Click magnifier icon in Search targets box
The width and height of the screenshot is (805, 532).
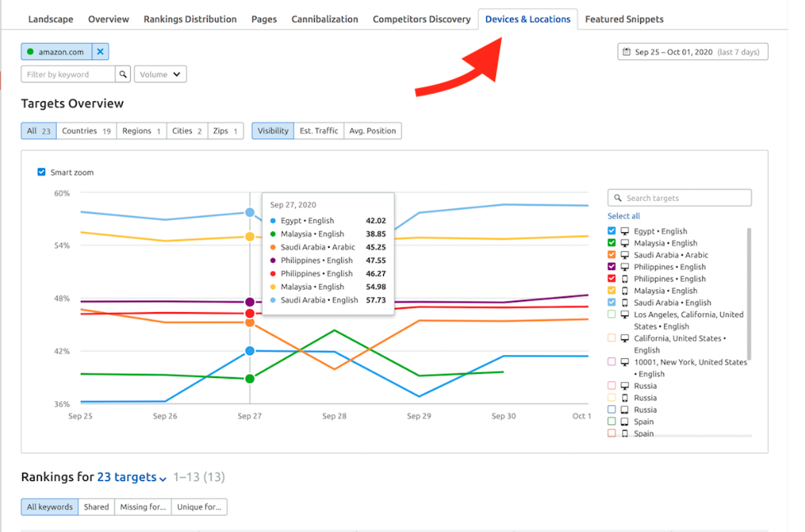616,198
